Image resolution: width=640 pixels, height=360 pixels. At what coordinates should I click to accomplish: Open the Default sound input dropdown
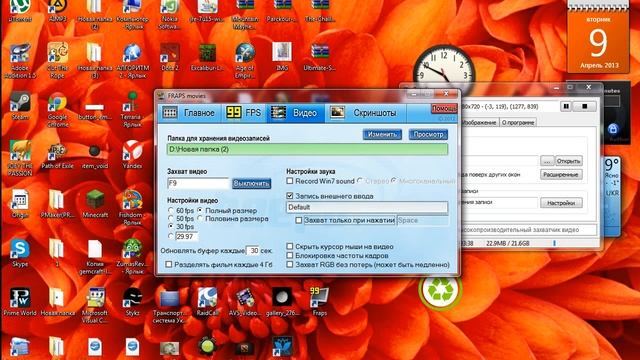(x=367, y=207)
